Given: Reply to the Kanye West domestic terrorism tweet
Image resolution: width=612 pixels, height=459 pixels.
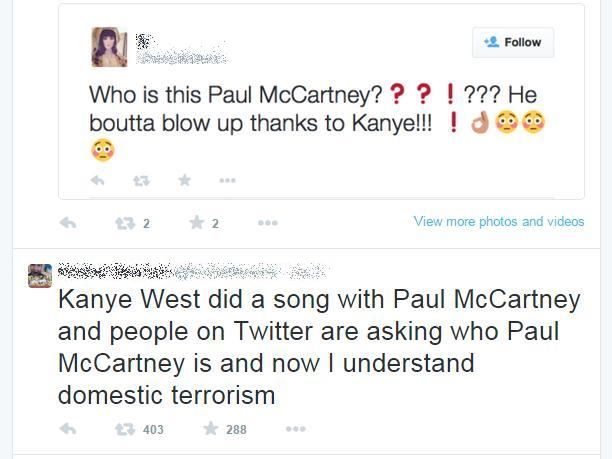Looking at the screenshot, I should click(x=68, y=429).
